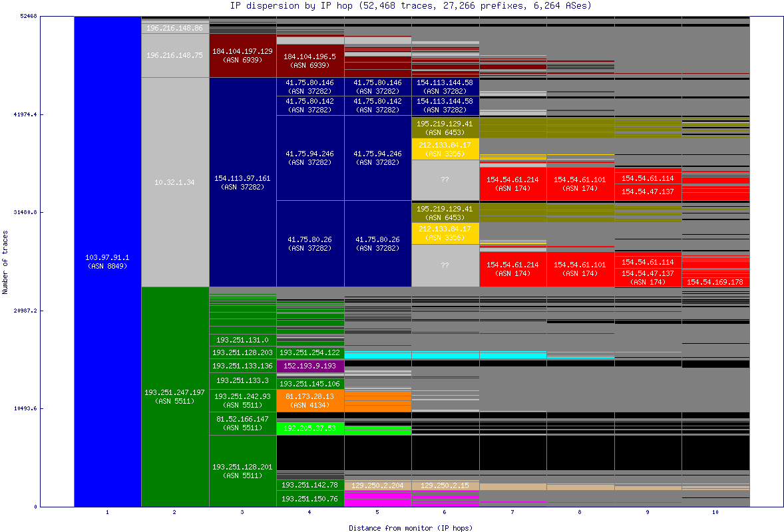
Task: Click the 193.251.150.76 block
Action: coord(309,499)
